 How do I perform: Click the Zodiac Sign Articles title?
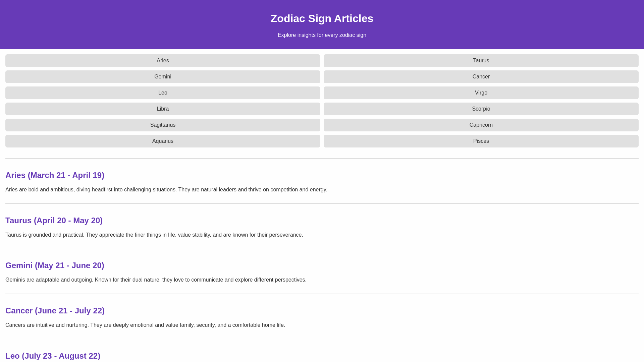322,18
